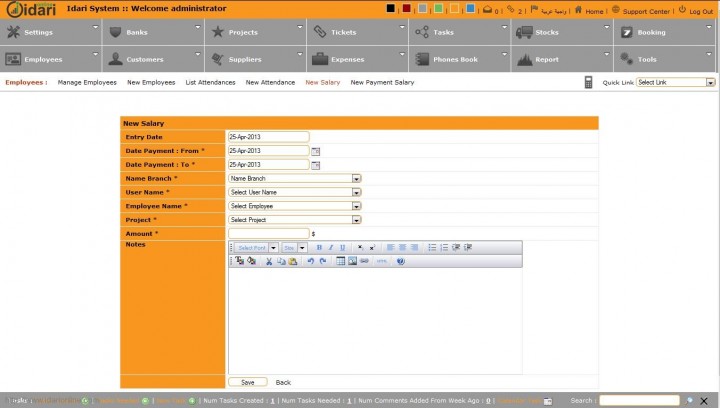Open the Support Center link

tap(646, 11)
